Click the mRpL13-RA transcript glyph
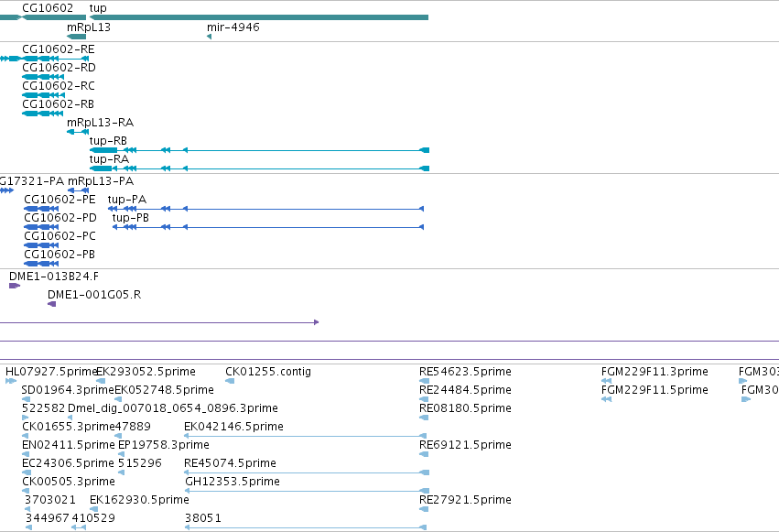The image size is (779, 532). pos(78,132)
